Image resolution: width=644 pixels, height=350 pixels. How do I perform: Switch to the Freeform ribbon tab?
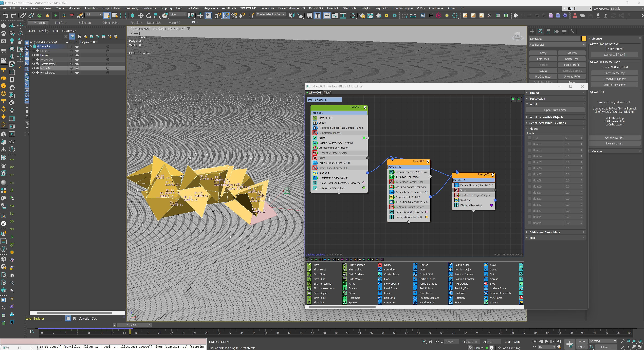point(61,23)
